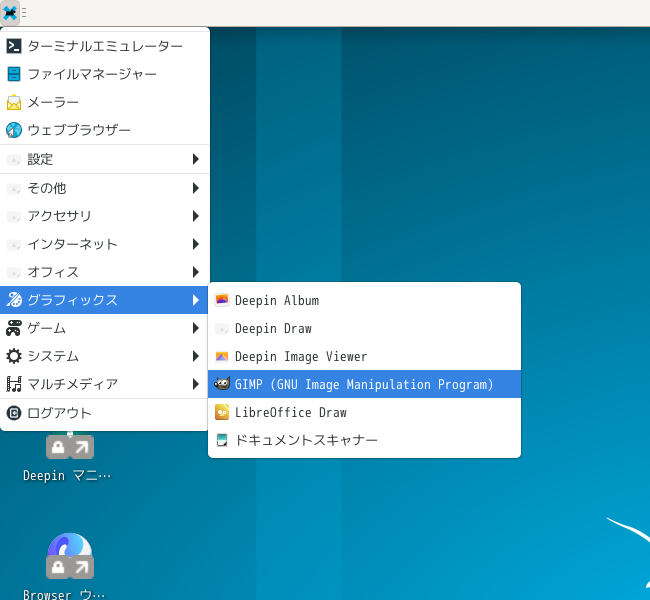The image size is (650, 600).
Task: Click the Deepin Album icon
Action: [x=222, y=300]
